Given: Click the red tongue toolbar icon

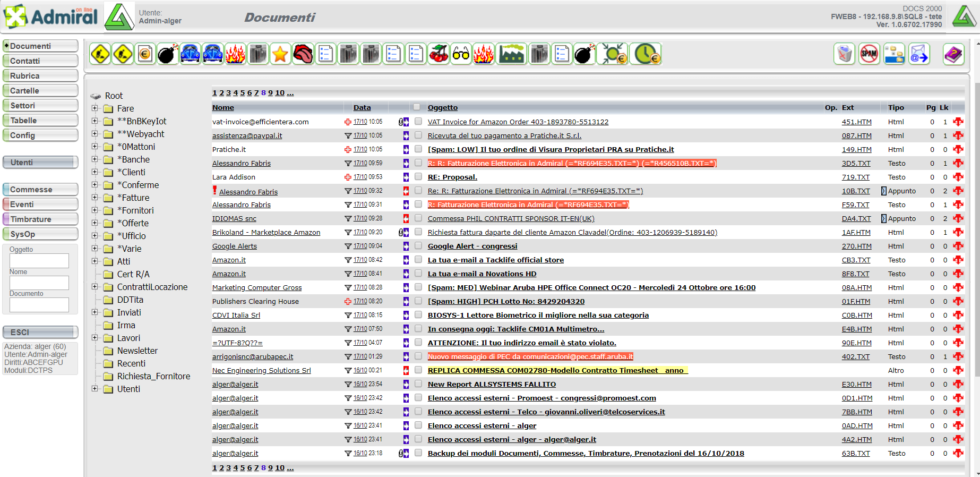Looking at the screenshot, I should 303,54.
